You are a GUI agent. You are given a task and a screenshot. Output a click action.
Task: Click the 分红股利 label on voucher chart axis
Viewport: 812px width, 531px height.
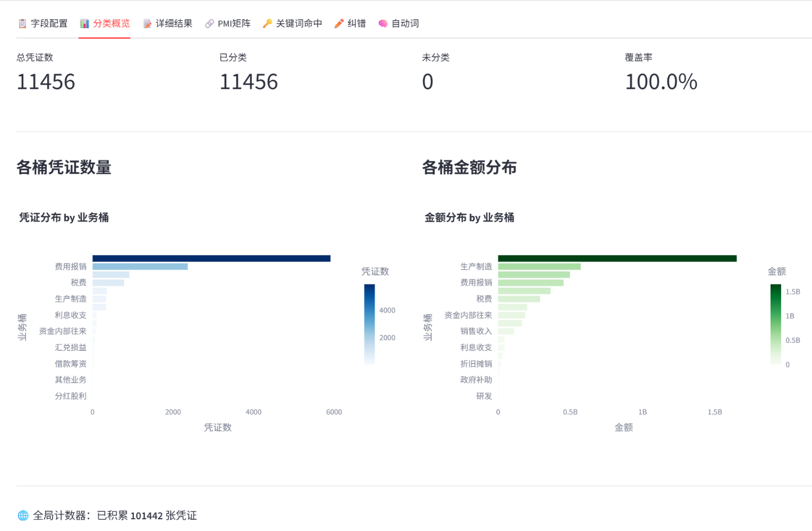(71, 396)
